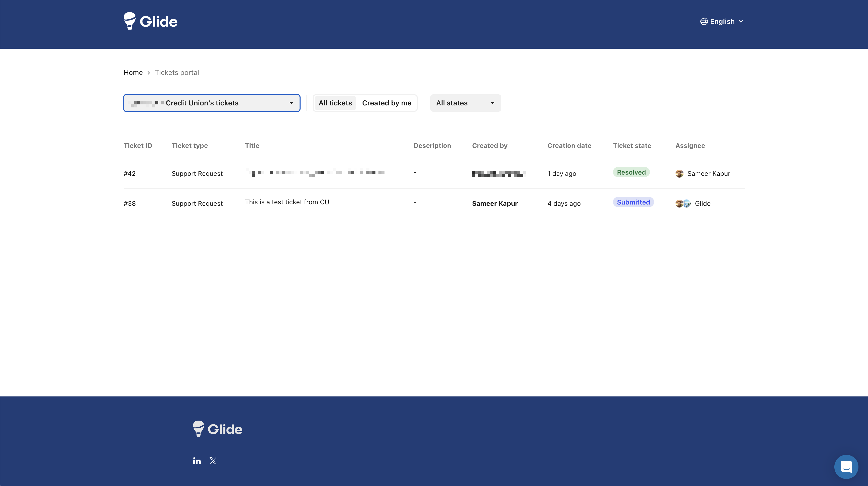Open the chat widget bubble icon
This screenshot has width=868, height=486.
pyautogui.click(x=846, y=466)
